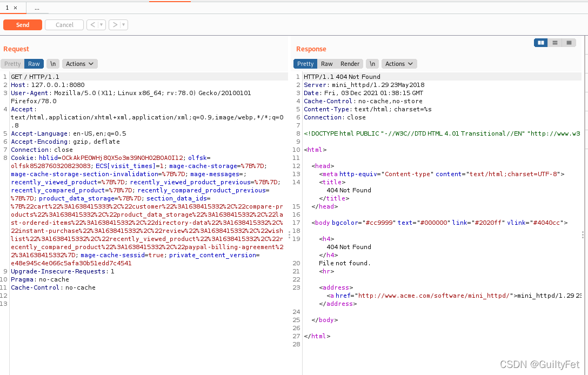Click the acme.com mini_httpd href line
Screen dimensions: 588x375
point(454,296)
